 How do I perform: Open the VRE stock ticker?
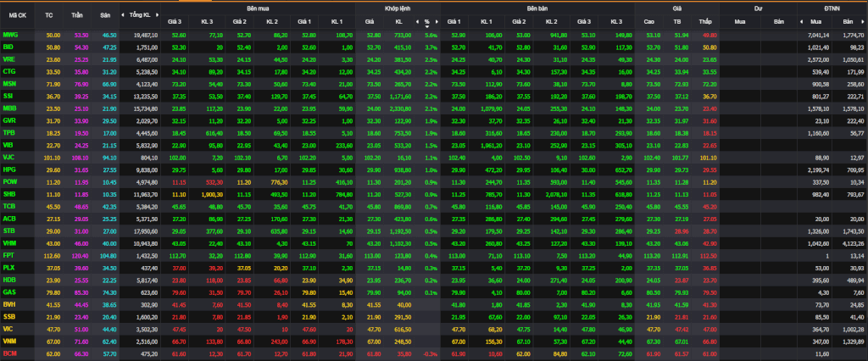[x=8, y=58]
